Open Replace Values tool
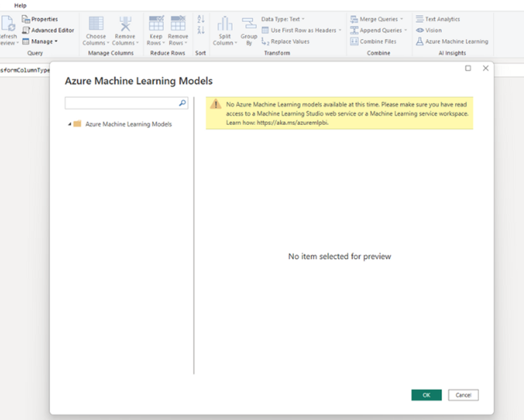This screenshot has height=420, width=524. coord(285,41)
